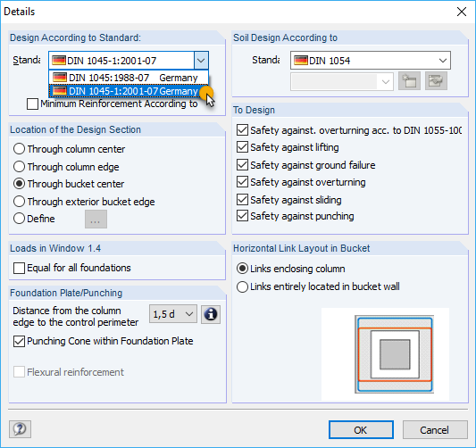Viewport: 476px width, 448px height.
Task: Click the German flag in DIN 1054 box
Action: click(x=301, y=61)
